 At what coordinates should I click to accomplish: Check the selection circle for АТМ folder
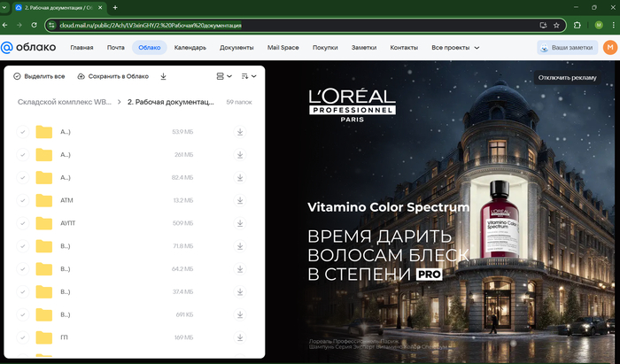point(22,200)
